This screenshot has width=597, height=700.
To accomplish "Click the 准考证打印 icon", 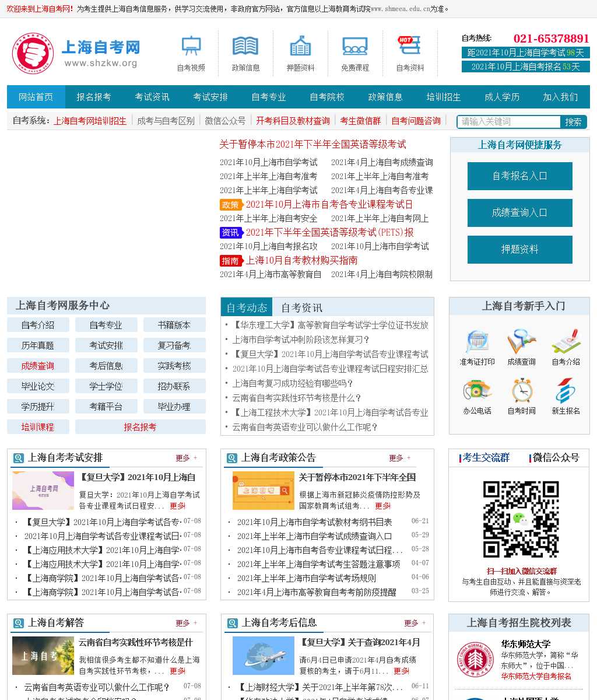I will tap(477, 341).
